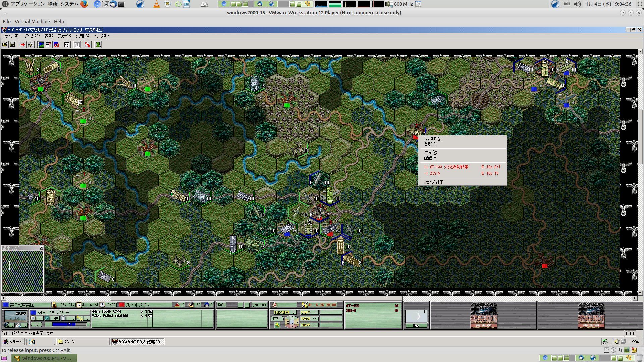
Task: Select 首都(C) in the context menu
Action: tap(463, 144)
